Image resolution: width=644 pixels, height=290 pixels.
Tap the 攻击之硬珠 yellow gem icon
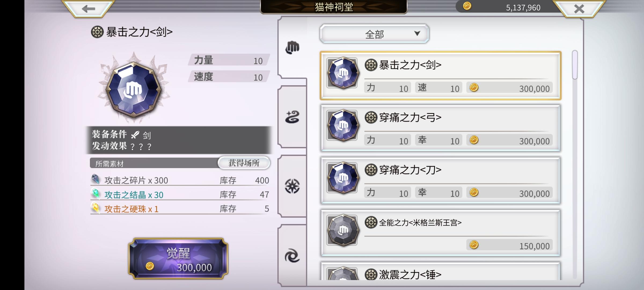[x=96, y=208]
